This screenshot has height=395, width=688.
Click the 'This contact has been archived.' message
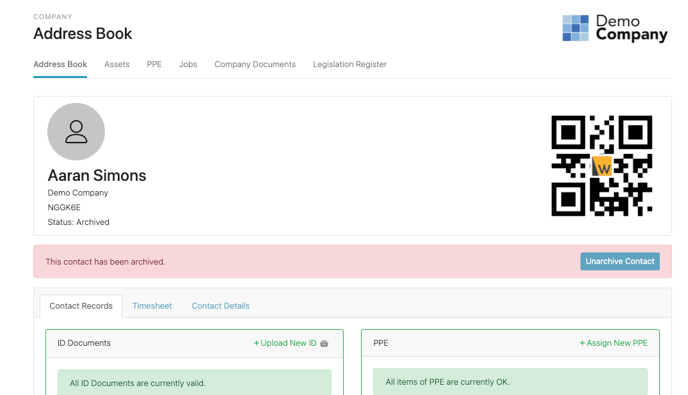click(x=105, y=262)
